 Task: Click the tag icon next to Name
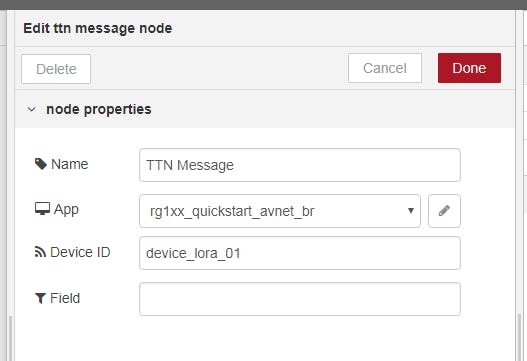pos(41,164)
